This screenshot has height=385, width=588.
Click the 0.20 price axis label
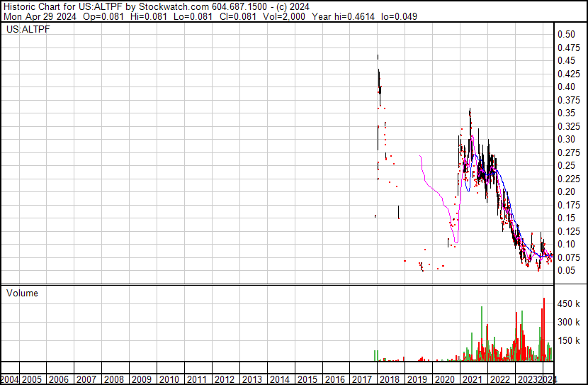[566, 191]
